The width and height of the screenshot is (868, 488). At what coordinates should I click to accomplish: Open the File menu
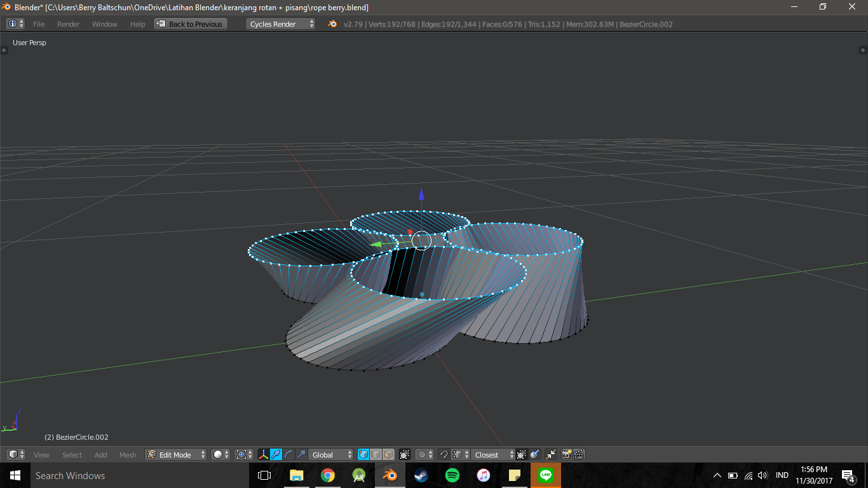pyautogui.click(x=39, y=24)
